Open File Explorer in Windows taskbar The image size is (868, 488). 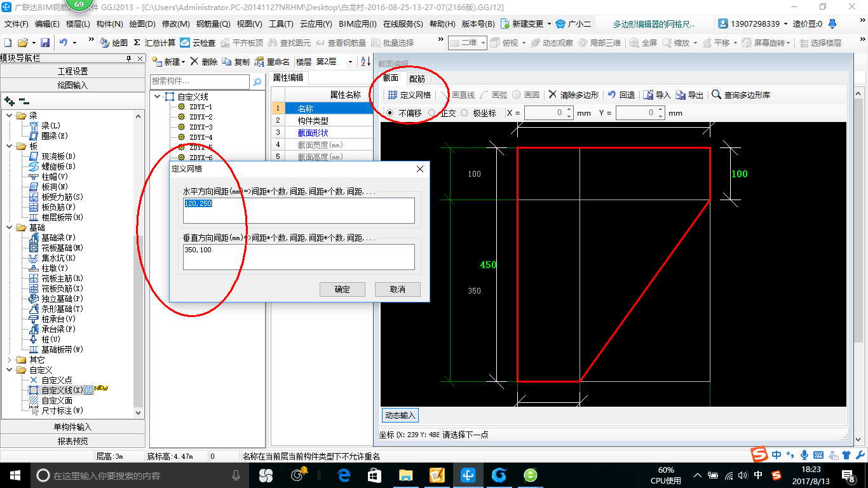coord(406,475)
